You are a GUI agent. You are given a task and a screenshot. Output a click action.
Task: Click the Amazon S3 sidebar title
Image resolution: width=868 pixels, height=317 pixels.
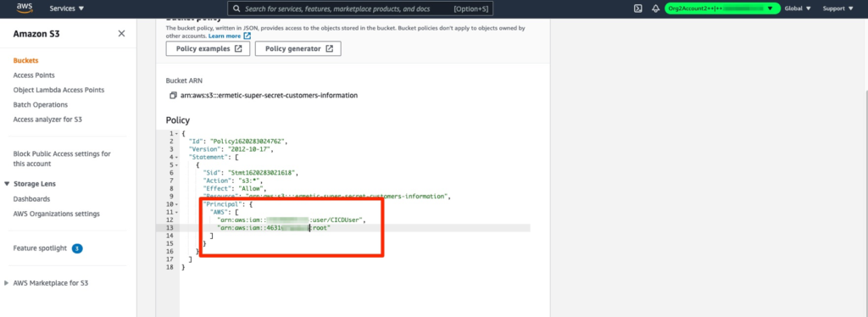[36, 34]
